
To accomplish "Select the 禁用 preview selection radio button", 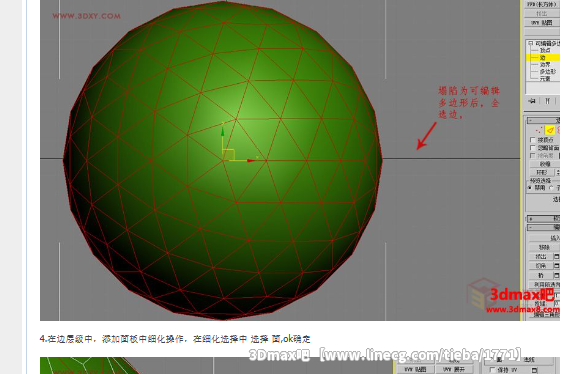I will pos(530,188).
